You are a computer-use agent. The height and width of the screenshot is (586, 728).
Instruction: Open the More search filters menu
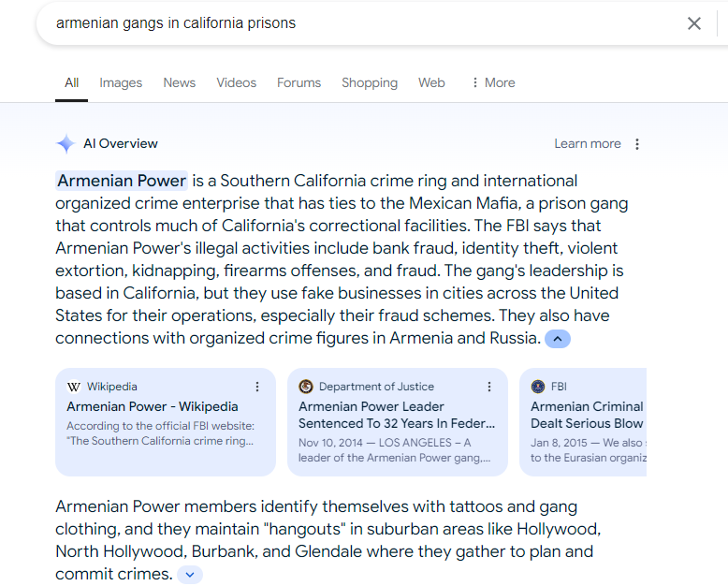point(493,82)
